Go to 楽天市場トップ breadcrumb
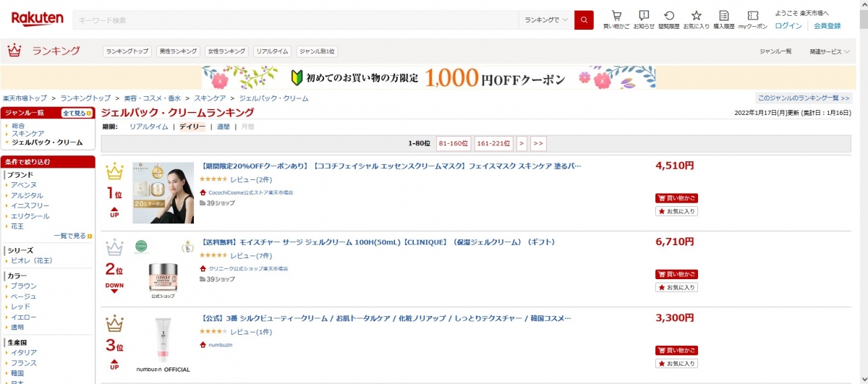 [x=25, y=98]
